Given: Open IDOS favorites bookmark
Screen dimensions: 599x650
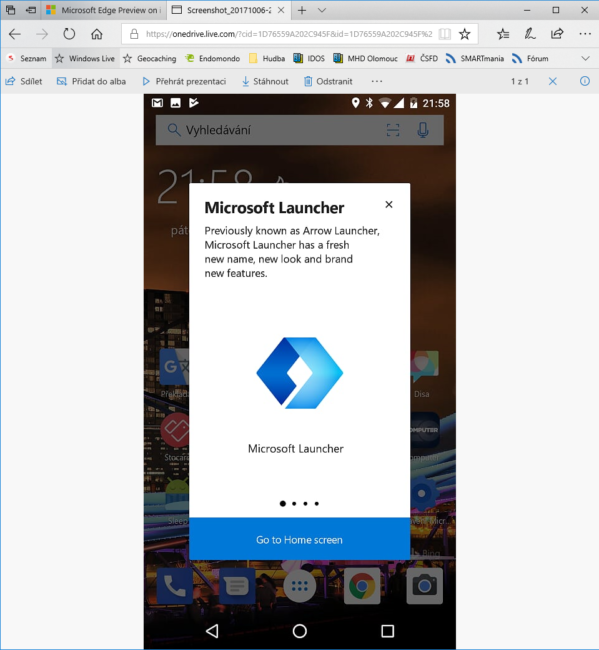Looking at the screenshot, I should [x=309, y=58].
